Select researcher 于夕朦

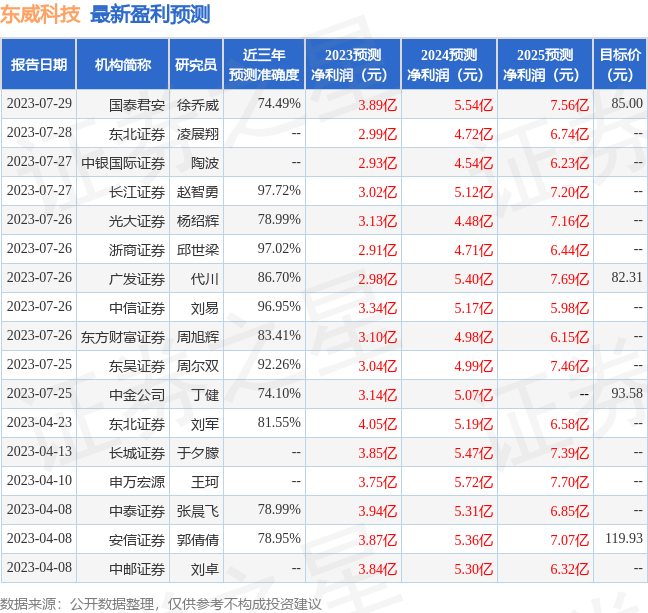click(198, 453)
